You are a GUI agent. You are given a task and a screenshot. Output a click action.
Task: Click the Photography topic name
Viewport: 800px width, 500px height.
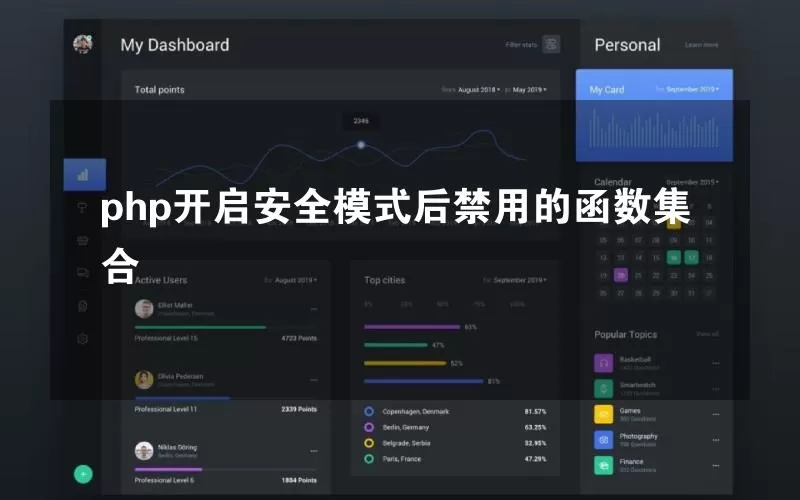click(x=638, y=436)
